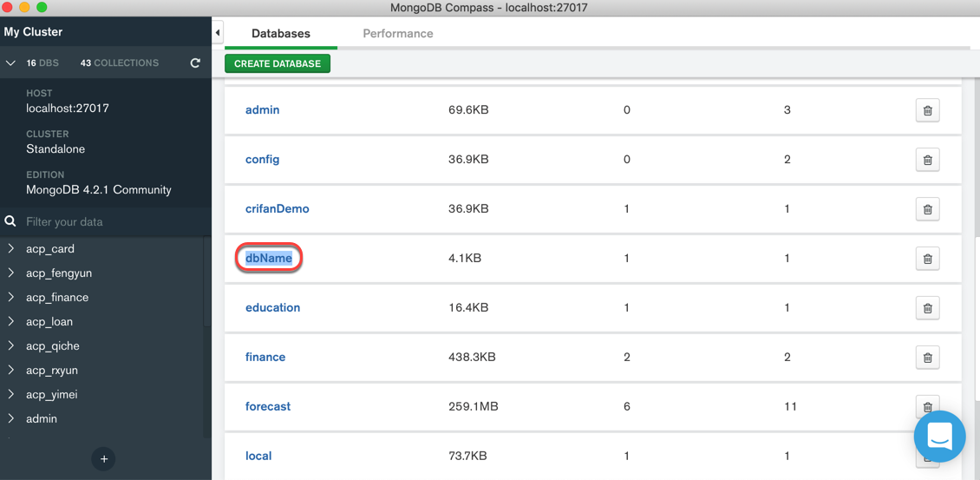Open the local database link

click(x=258, y=457)
